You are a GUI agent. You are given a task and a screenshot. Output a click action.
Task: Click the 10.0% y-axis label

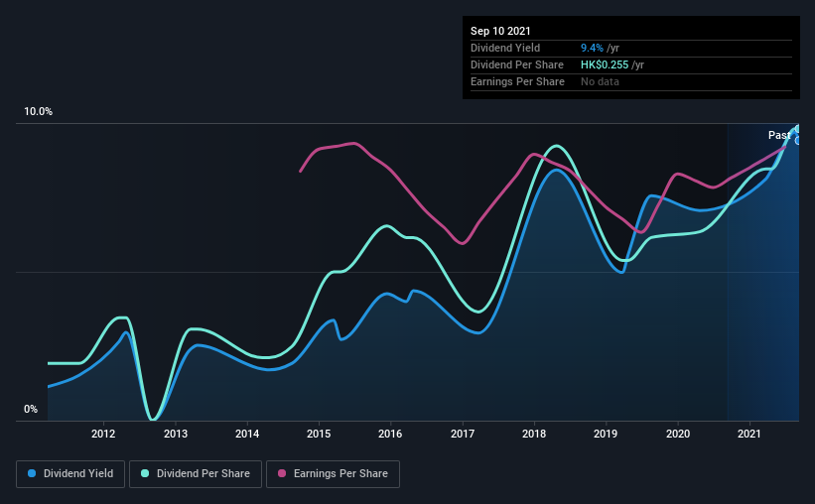38,112
